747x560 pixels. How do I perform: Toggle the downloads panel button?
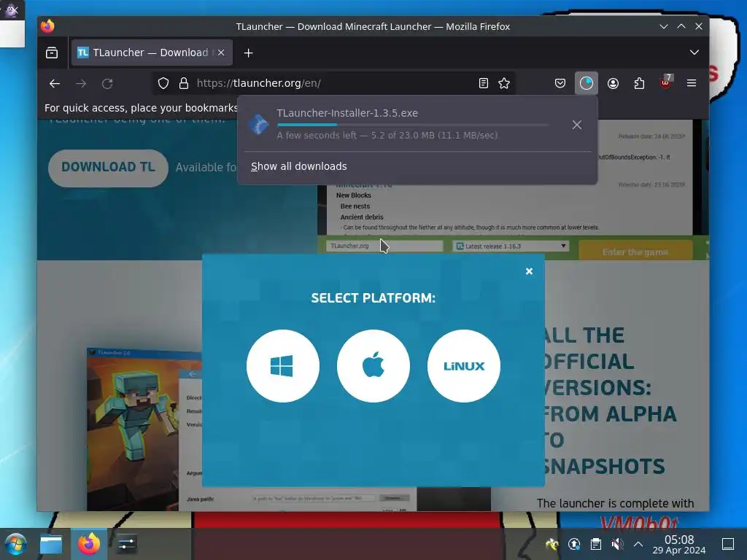tap(586, 83)
